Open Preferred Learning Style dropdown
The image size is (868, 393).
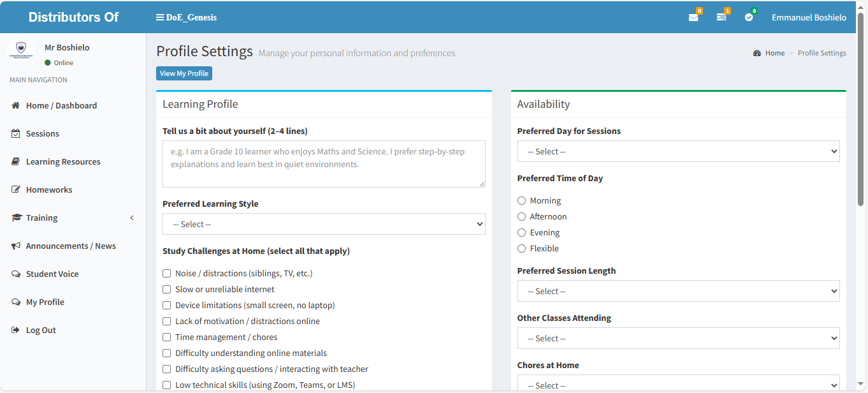point(324,225)
